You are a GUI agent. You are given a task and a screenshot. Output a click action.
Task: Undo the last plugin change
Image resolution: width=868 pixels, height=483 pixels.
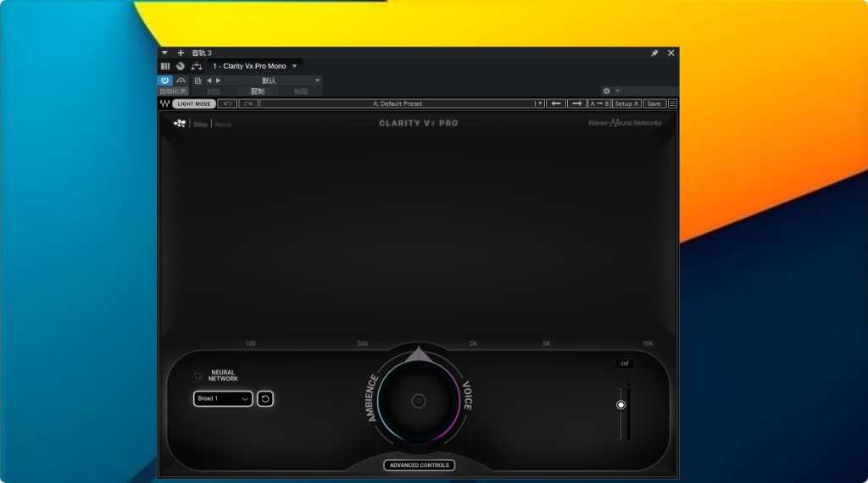pyautogui.click(x=227, y=103)
